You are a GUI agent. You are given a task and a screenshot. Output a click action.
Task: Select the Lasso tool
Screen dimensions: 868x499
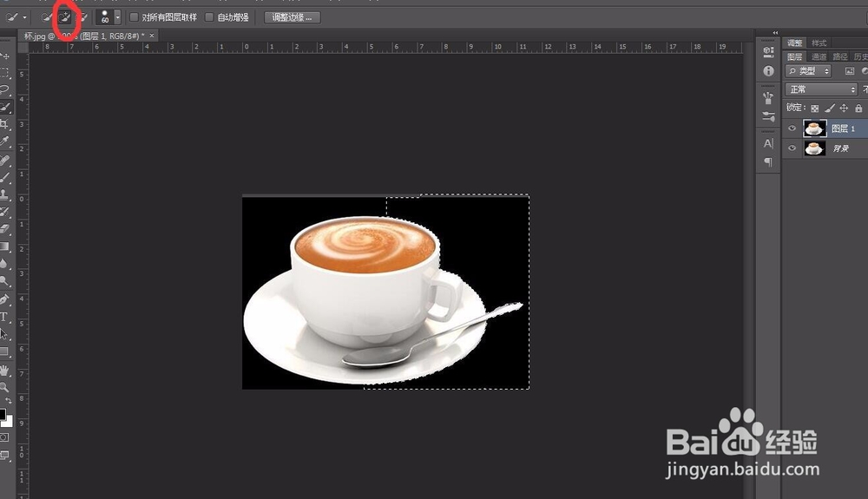pos(4,89)
